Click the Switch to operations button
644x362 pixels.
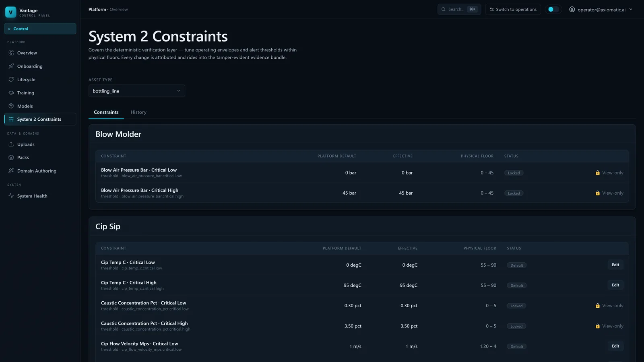point(513,9)
